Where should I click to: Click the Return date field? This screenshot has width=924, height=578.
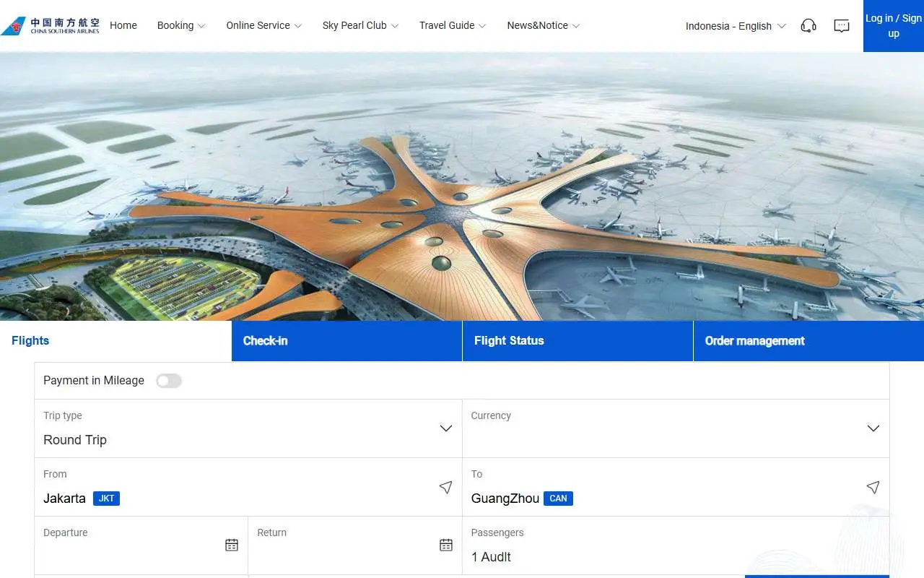354,545
